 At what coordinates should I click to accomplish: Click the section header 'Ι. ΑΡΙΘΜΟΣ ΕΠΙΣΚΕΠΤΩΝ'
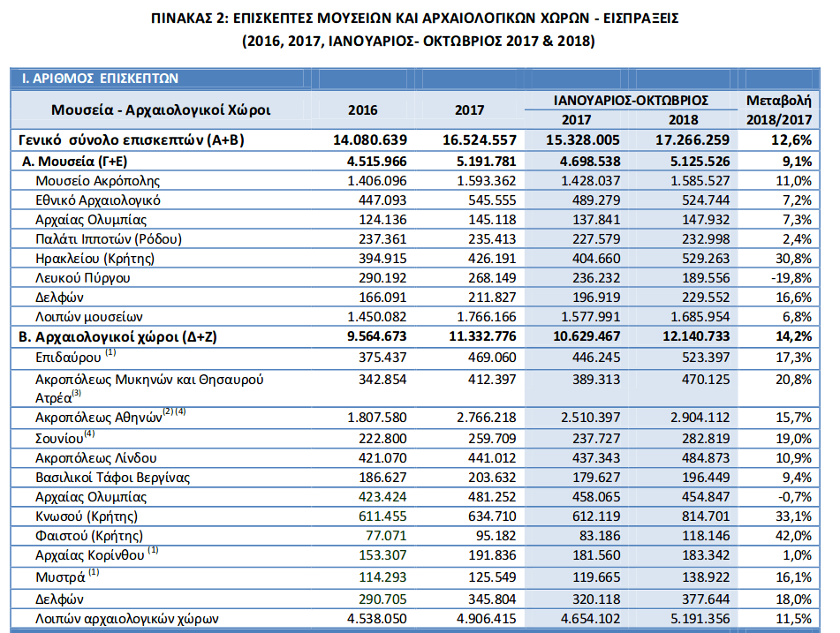click(x=100, y=79)
